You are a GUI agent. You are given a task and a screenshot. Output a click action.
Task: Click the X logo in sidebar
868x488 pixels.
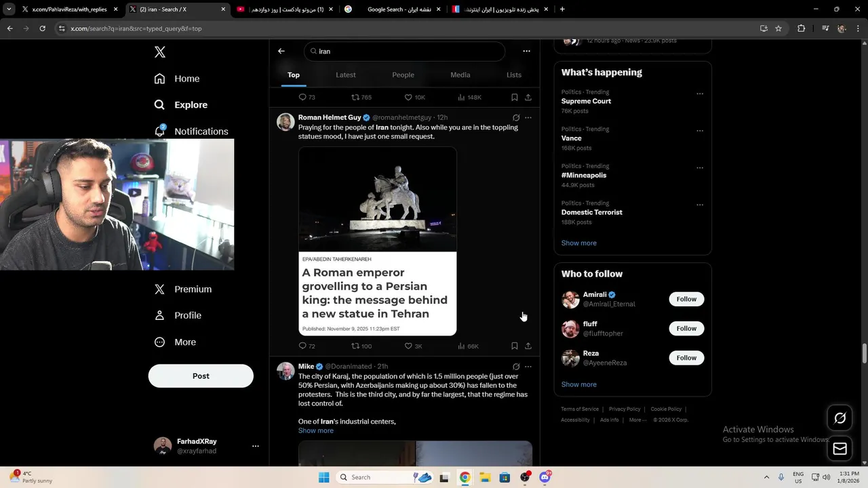[159, 52]
